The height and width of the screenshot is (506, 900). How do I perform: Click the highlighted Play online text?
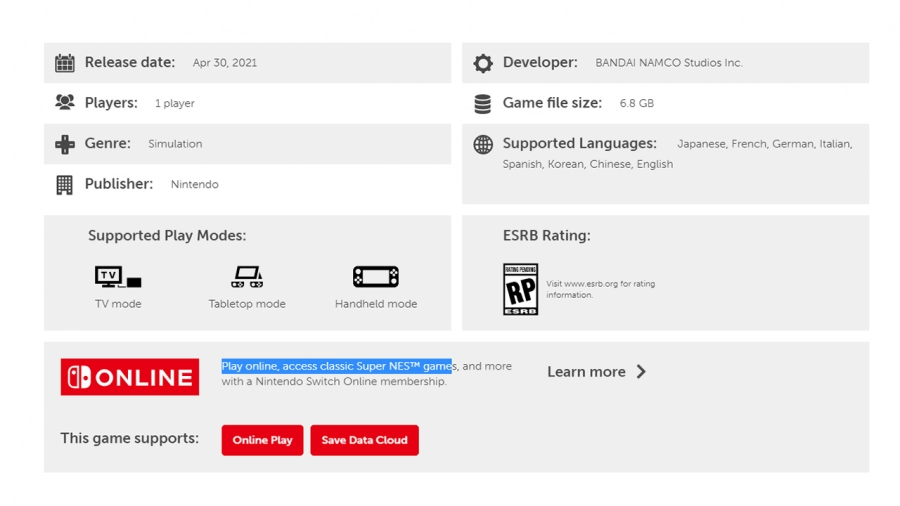click(335, 366)
